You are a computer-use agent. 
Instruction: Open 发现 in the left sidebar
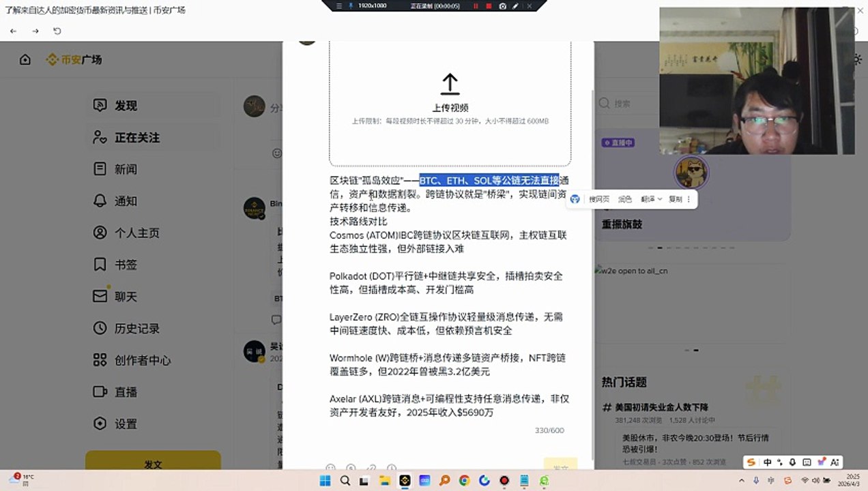click(153, 106)
